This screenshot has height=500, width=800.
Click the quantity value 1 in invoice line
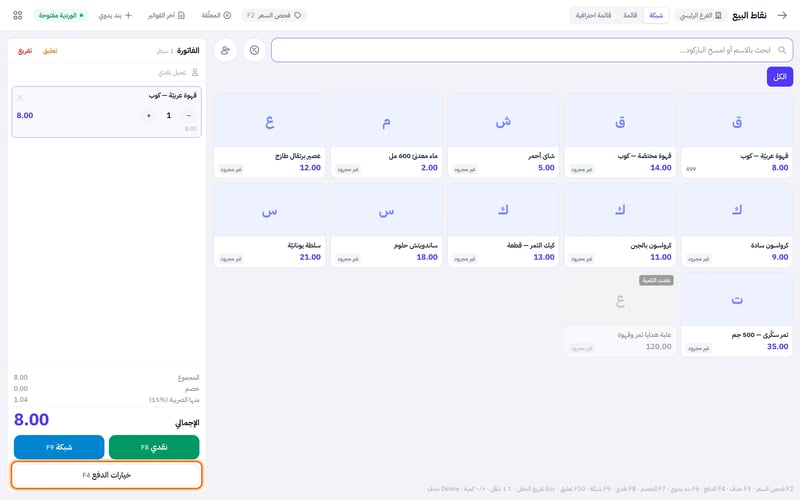tap(168, 115)
